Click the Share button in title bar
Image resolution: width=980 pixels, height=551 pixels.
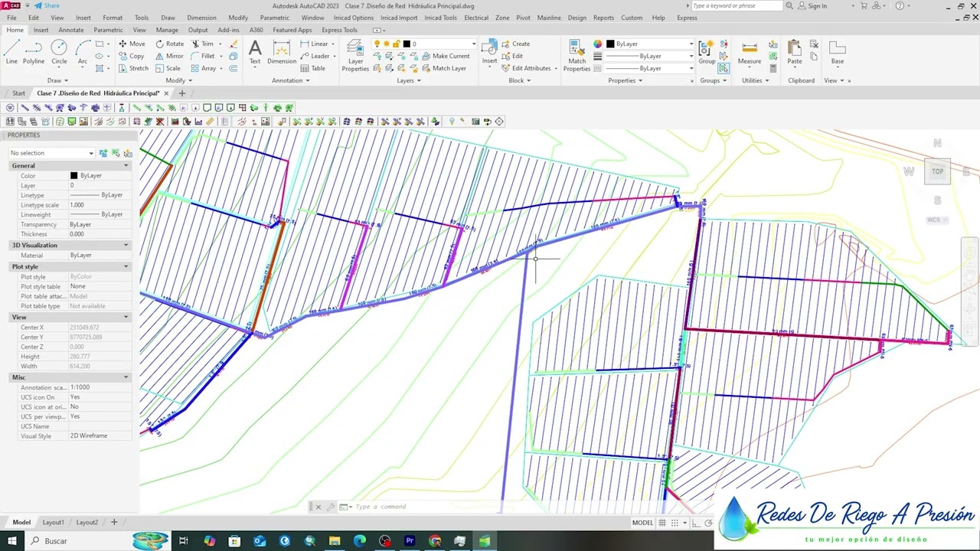47,5
